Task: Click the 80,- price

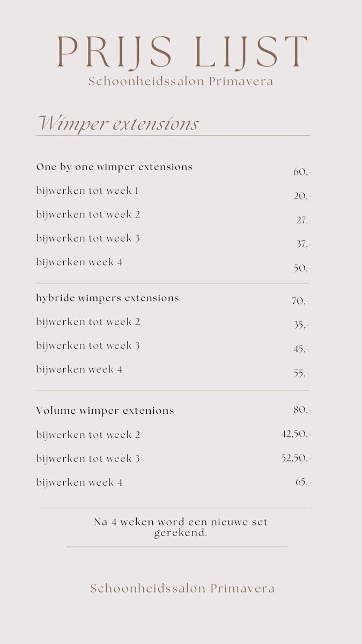Action: pos(302,410)
